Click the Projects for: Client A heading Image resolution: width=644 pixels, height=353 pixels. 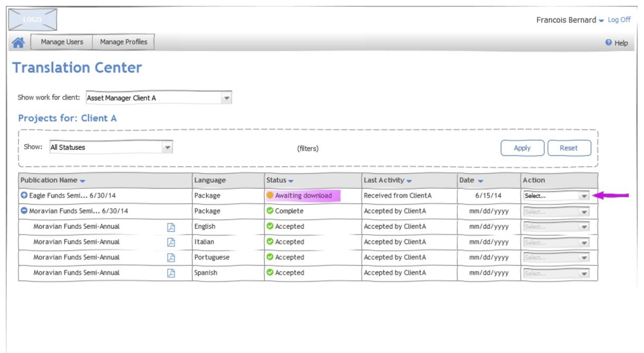pos(68,118)
